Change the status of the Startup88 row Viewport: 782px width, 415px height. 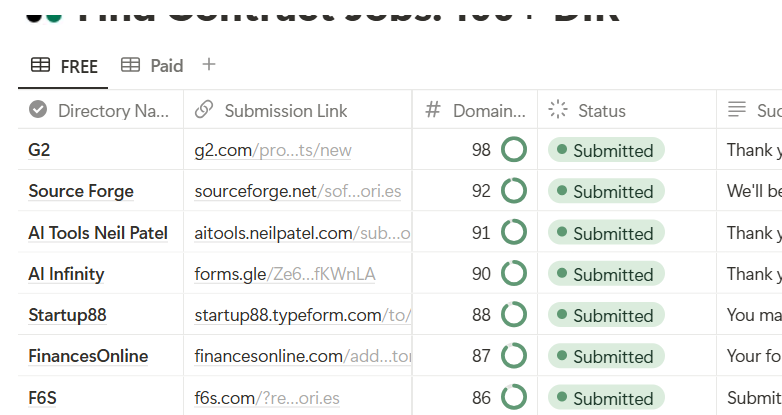tap(605, 316)
